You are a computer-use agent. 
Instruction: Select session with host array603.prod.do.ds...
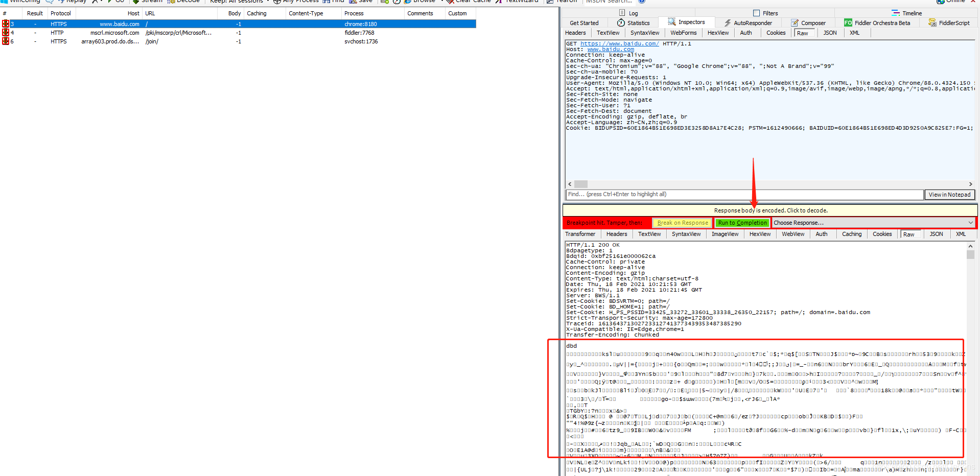point(238,41)
